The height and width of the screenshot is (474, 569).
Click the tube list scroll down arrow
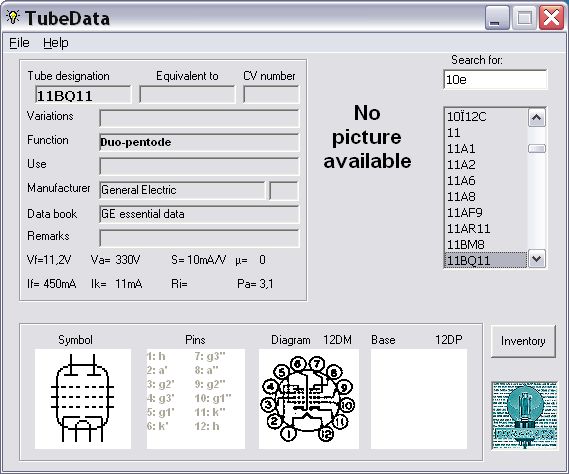(x=537, y=259)
